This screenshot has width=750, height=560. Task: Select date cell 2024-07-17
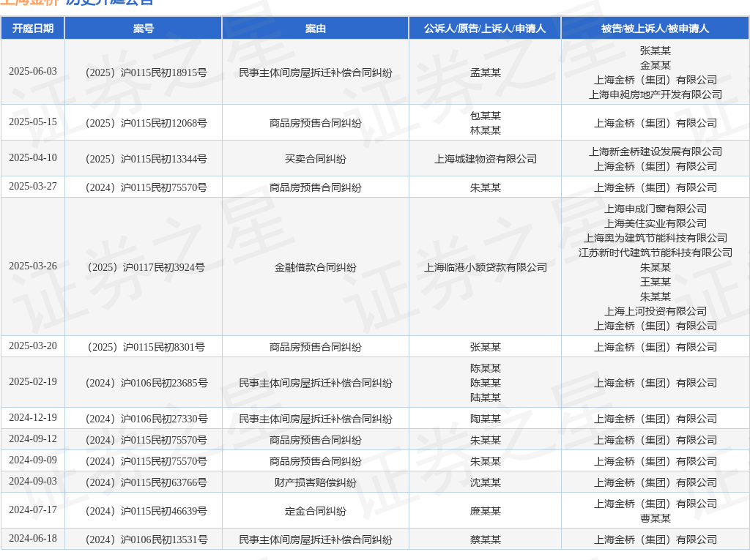(x=32, y=509)
